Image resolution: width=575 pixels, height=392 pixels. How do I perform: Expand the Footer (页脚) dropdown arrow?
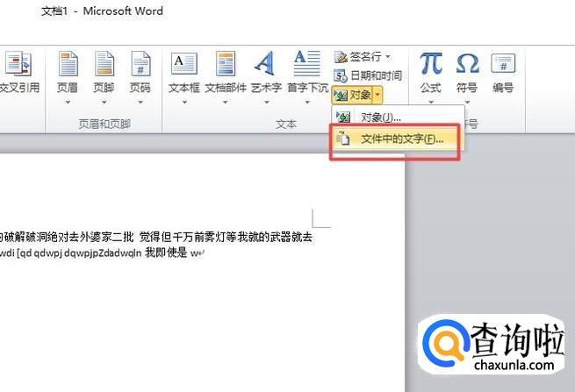click(104, 103)
